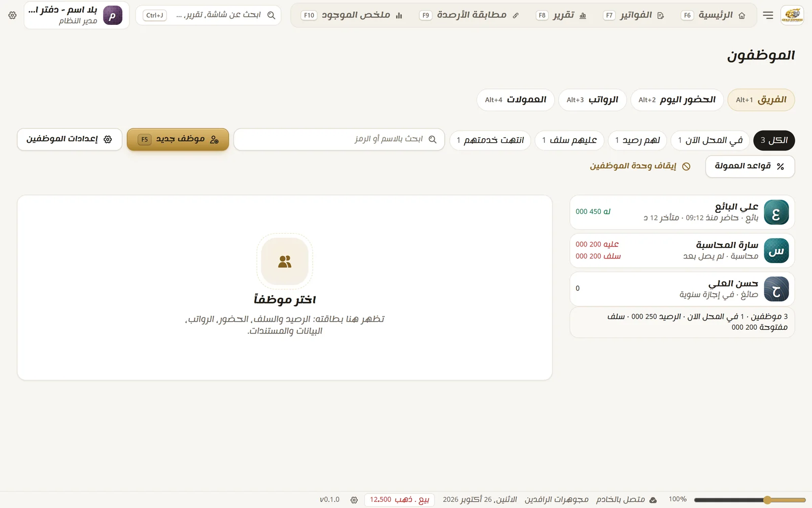Click the stop icon beside إيقاف وحدة الموظفين

686,167
